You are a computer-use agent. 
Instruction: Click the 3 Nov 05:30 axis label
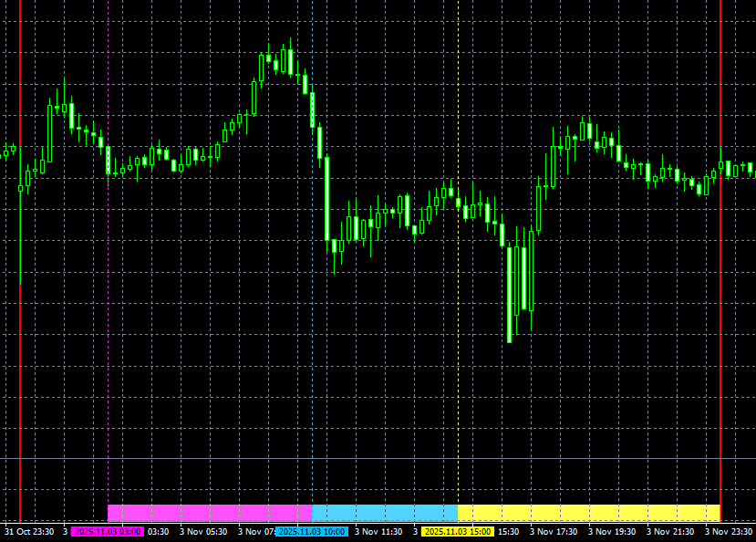[203, 532]
